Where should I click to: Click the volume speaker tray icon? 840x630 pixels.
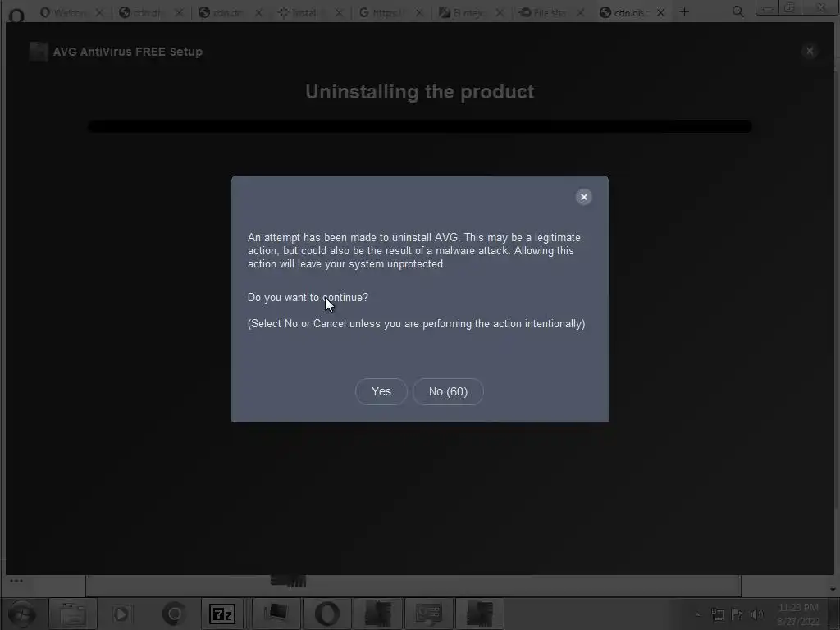(756, 614)
